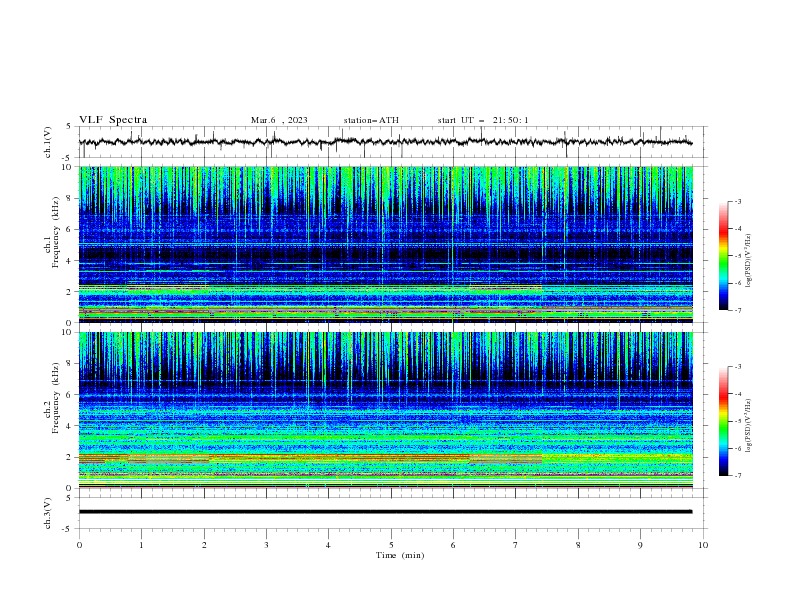The image size is (792, 612).
Task: Click the "-7" tick on the ch.1 color bar
Action: (x=737, y=310)
